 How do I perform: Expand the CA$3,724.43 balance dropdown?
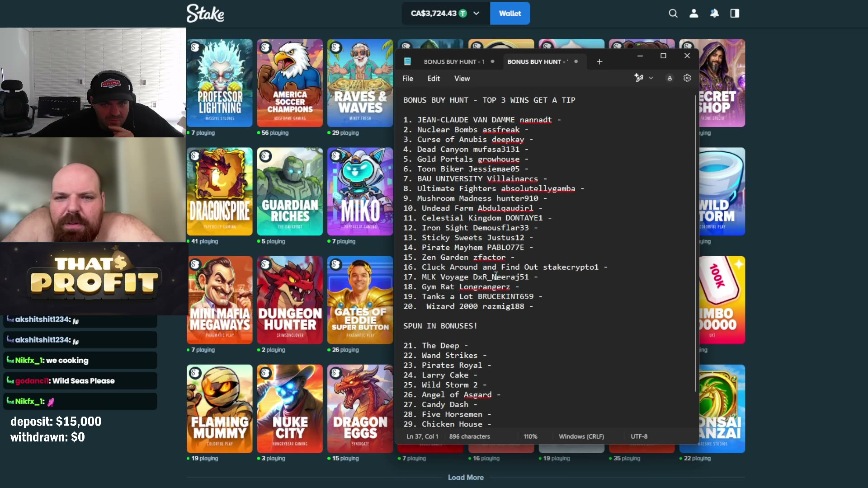[x=476, y=14]
